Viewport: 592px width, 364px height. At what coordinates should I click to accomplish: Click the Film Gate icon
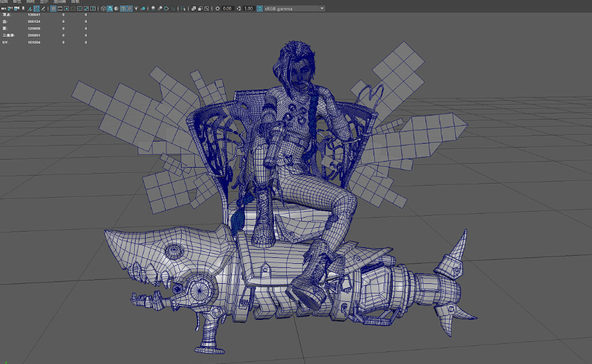click(60, 8)
